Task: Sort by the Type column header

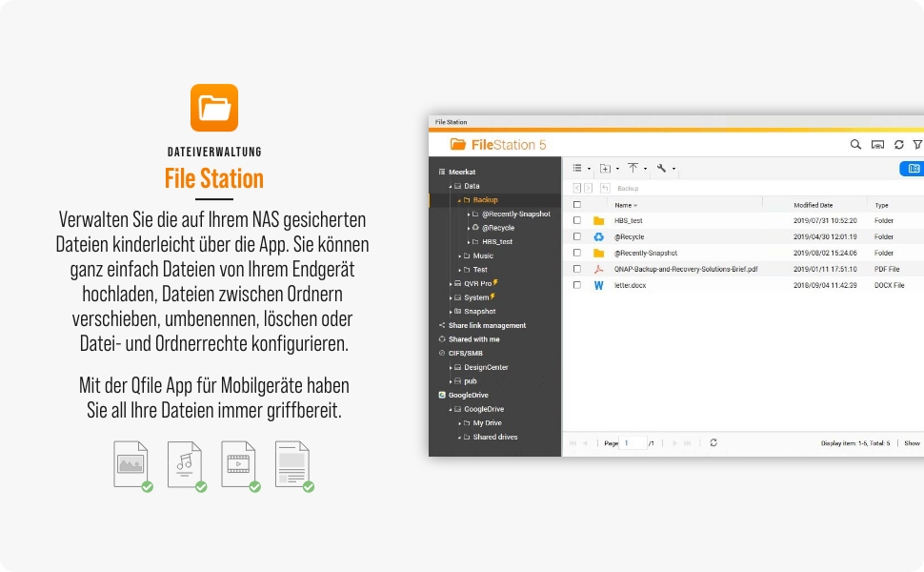Action: [x=881, y=205]
